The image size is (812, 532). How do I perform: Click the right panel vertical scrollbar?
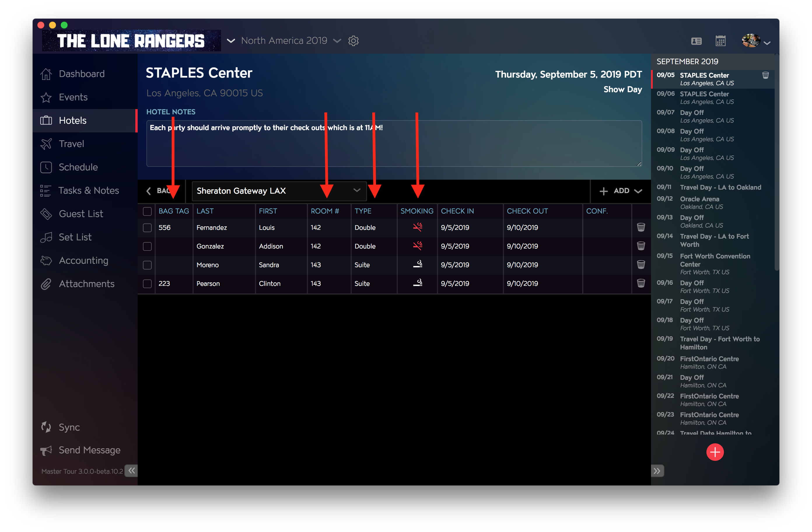tap(776, 163)
